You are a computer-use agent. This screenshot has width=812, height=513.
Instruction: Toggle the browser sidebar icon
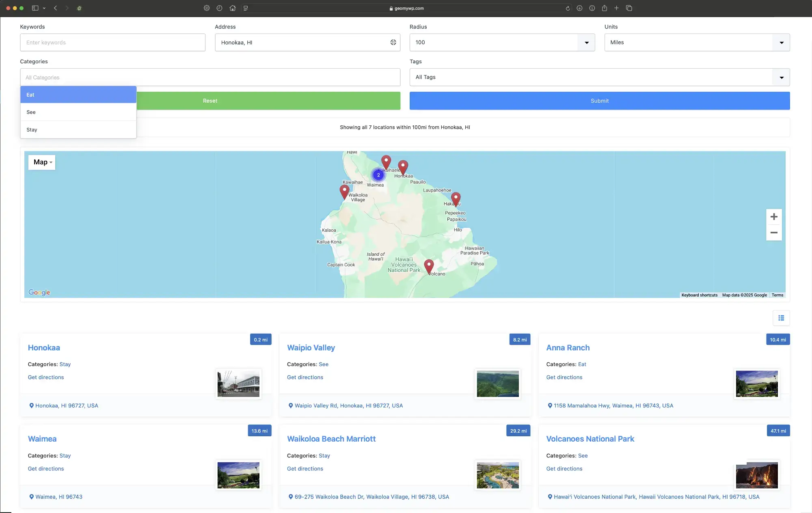(35, 8)
